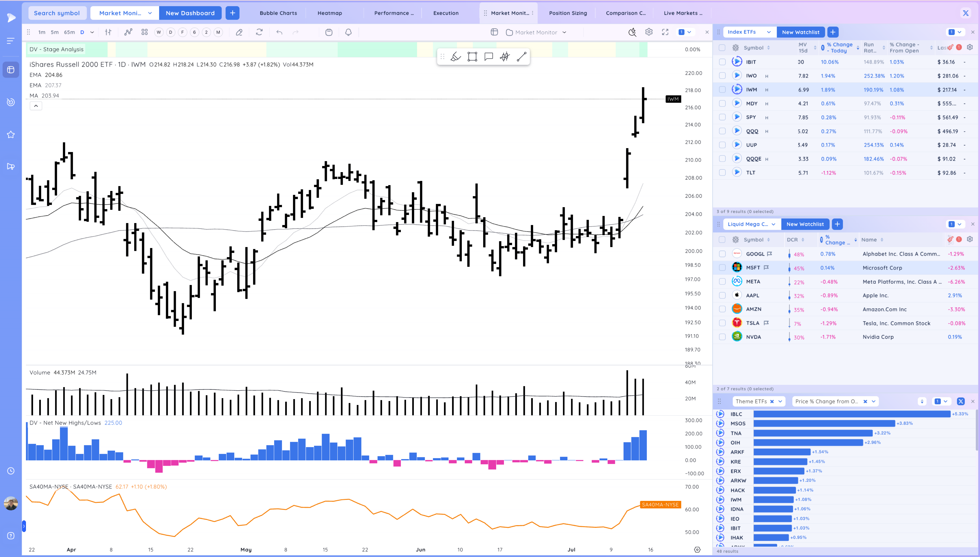Image resolution: width=980 pixels, height=557 pixels.
Task: Check the TLT row checkbox
Action: [722, 173]
